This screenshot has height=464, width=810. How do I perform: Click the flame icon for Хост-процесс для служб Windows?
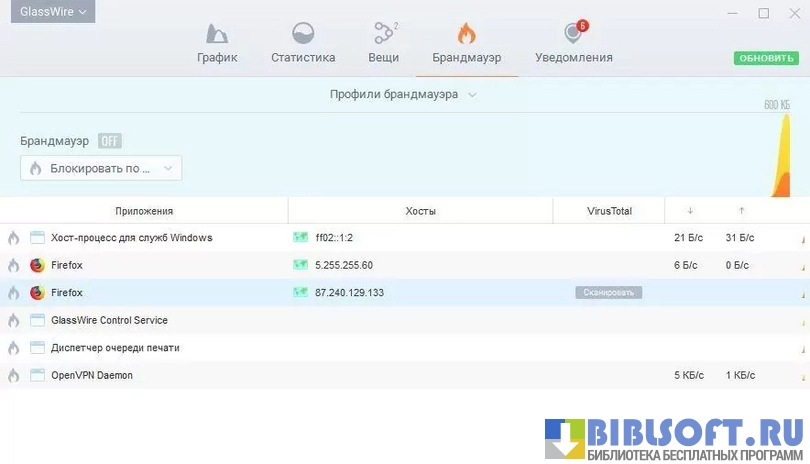[13, 238]
